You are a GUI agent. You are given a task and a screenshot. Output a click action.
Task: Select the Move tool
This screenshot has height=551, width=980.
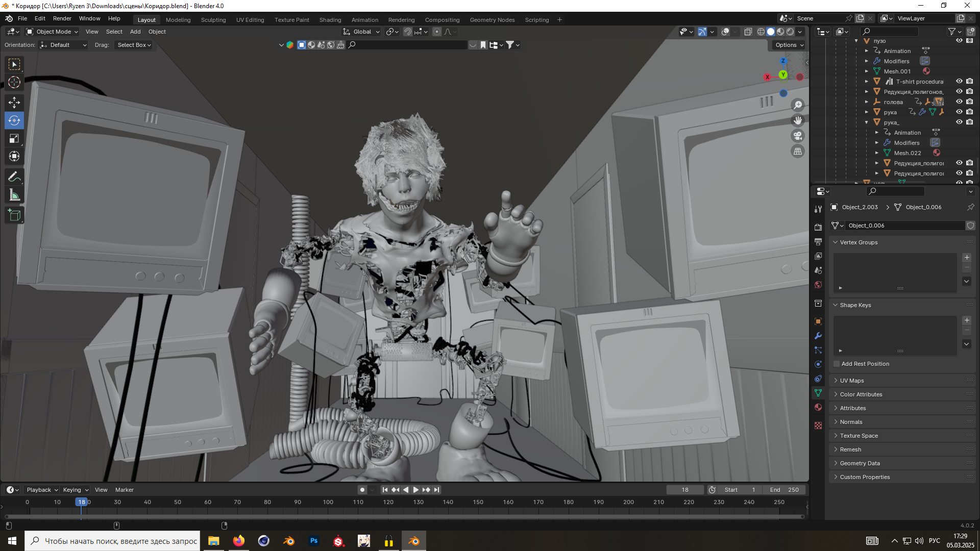(14, 103)
